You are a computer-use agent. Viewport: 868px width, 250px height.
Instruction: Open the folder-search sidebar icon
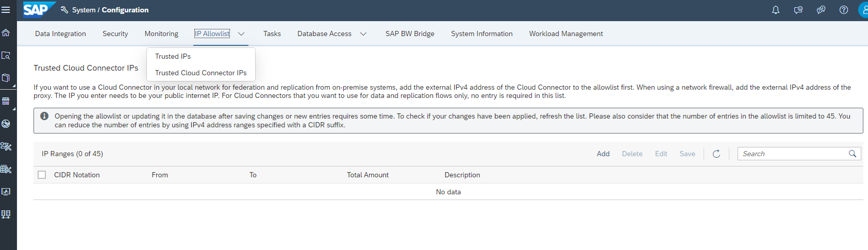tap(6, 56)
